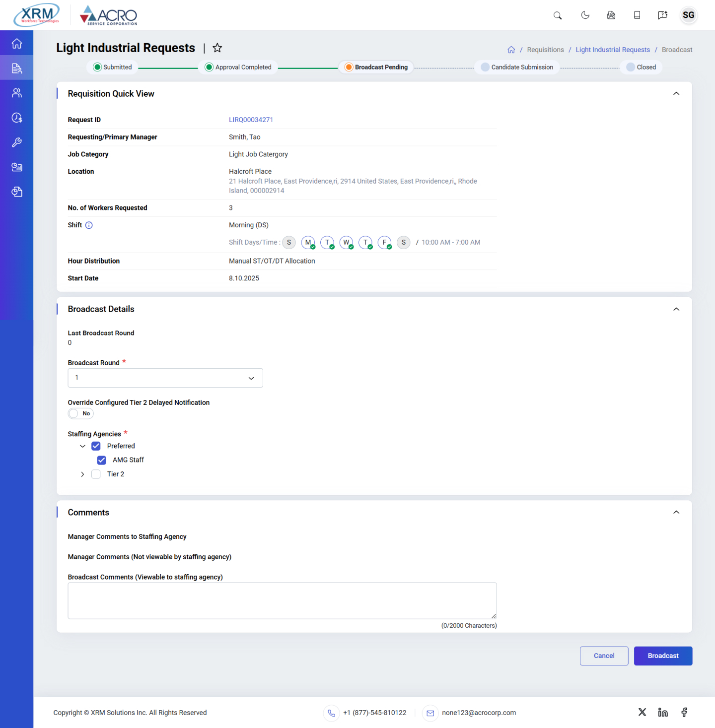Go to Light Industrial Requests breadcrumb
Viewport: 715px width, 728px height.
612,50
